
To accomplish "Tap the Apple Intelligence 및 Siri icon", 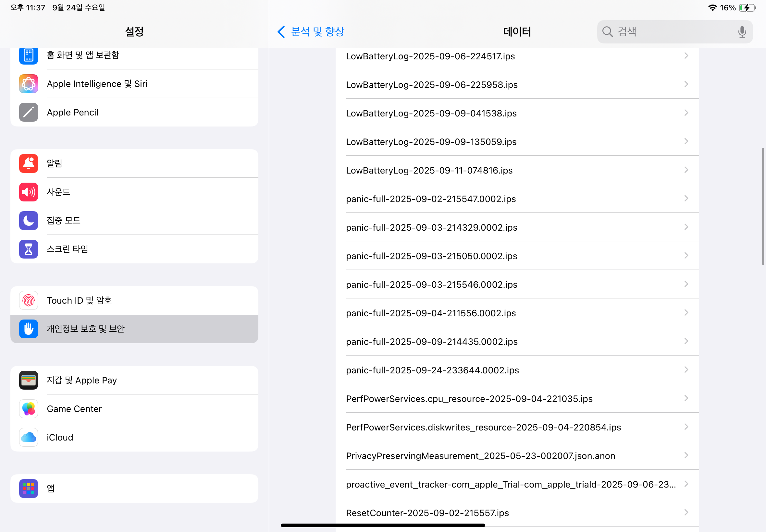I will 28,84.
